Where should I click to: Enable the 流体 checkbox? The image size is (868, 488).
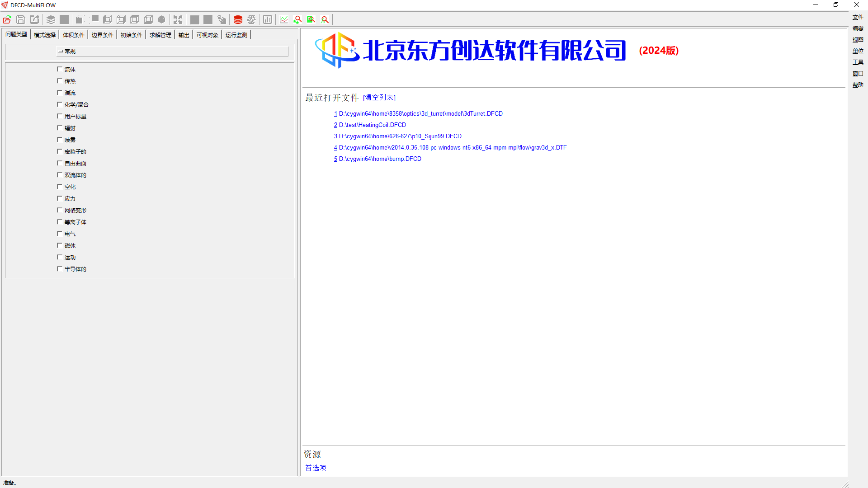(60, 69)
